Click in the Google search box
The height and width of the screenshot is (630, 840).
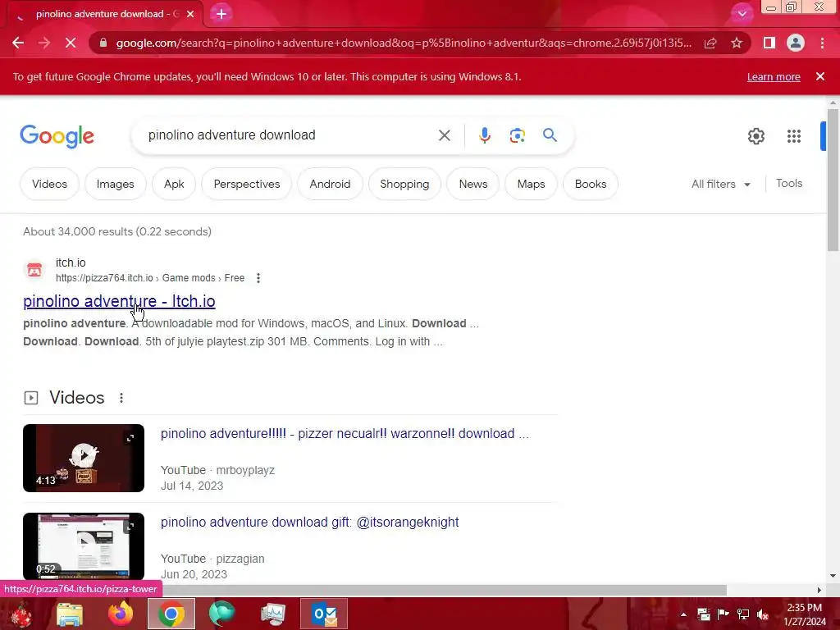[290, 135]
